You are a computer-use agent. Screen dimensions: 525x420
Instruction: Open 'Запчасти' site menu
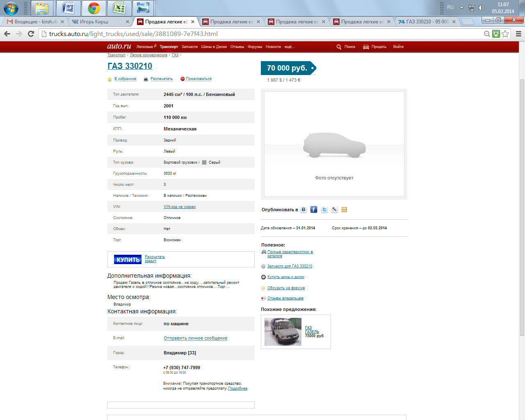189,47
